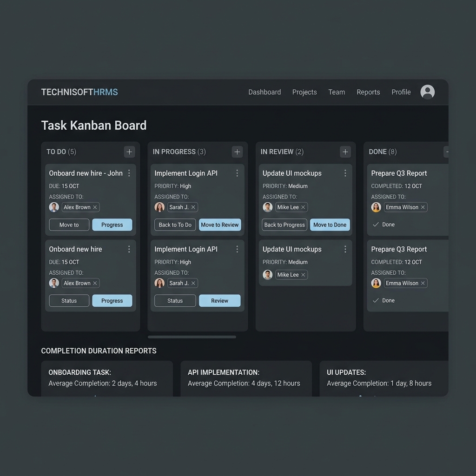The image size is (476, 476).
Task: Click the TO DO (5) column header
Action: pos(61,152)
